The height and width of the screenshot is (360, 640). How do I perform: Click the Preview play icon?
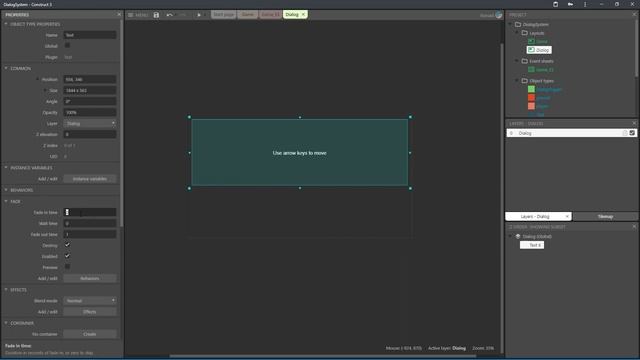click(x=199, y=15)
